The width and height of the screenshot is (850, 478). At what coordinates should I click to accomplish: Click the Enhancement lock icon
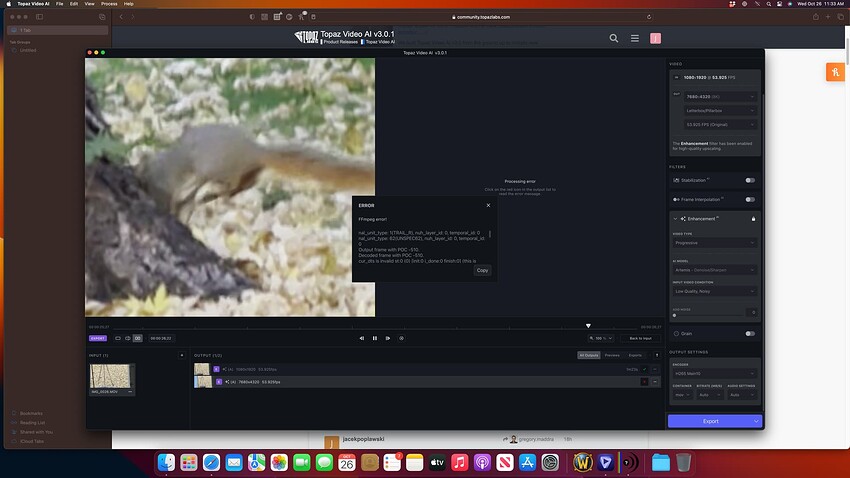click(x=753, y=219)
